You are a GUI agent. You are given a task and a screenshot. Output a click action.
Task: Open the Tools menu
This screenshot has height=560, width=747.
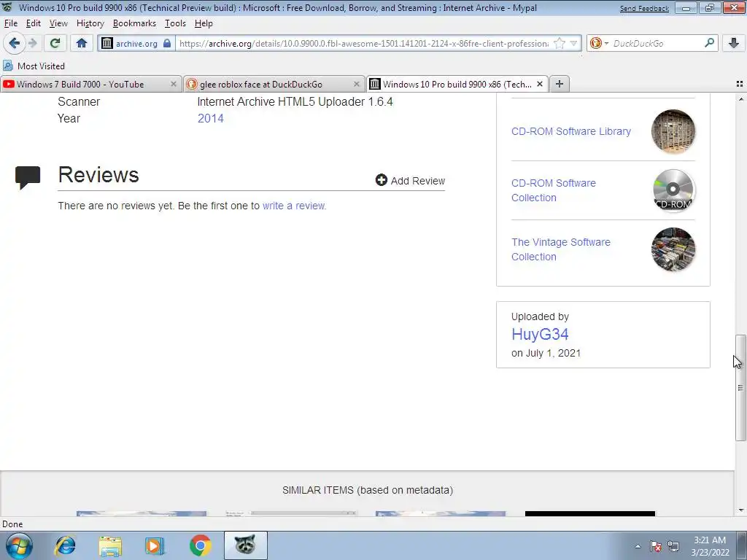pyautogui.click(x=175, y=23)
